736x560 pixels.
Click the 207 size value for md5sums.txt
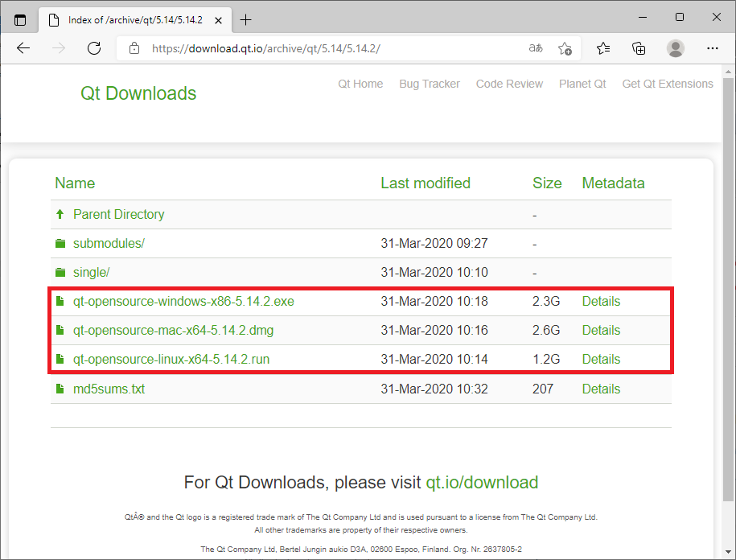pyautogui.click(x=543, y=389)
